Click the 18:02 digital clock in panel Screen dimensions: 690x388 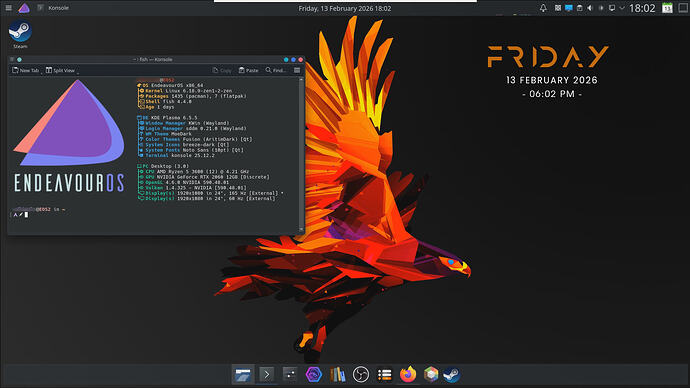click(642, 8)
